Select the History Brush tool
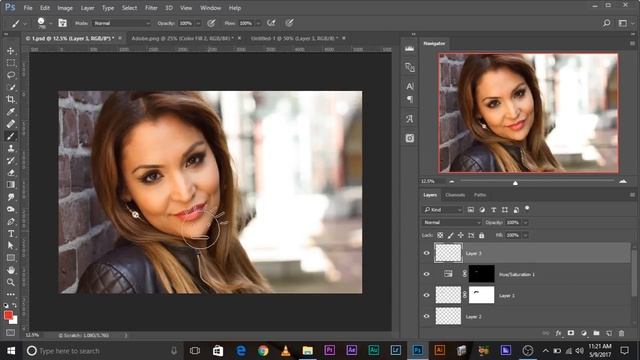The image size is (640, 360). [x=11, y=160]
